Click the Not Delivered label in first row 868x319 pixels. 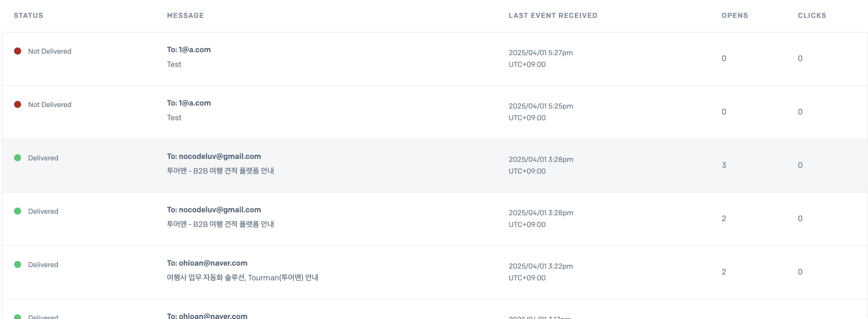click(50, 51)
